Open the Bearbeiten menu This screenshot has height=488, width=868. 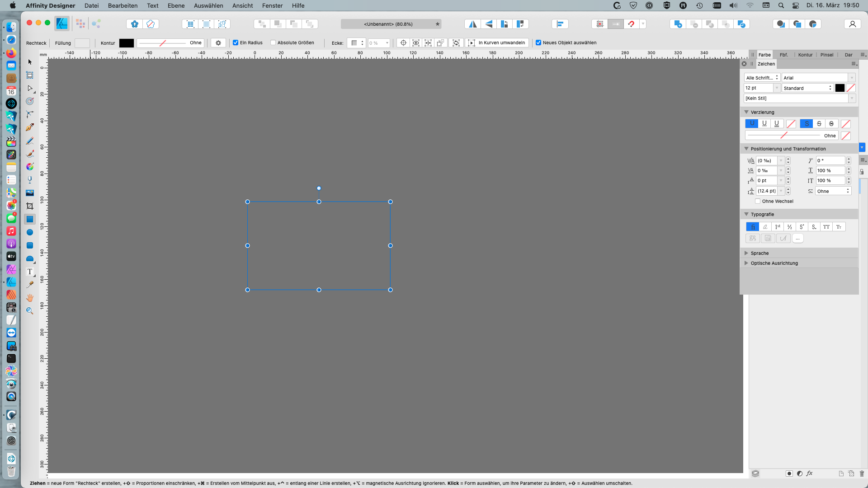(123, 5)
